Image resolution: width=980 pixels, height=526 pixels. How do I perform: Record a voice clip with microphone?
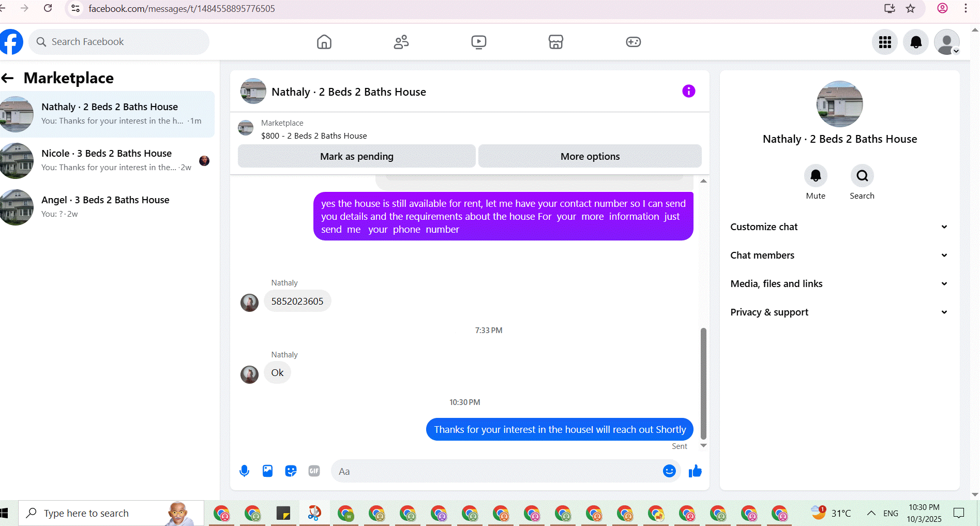click(x=245, y=471)
